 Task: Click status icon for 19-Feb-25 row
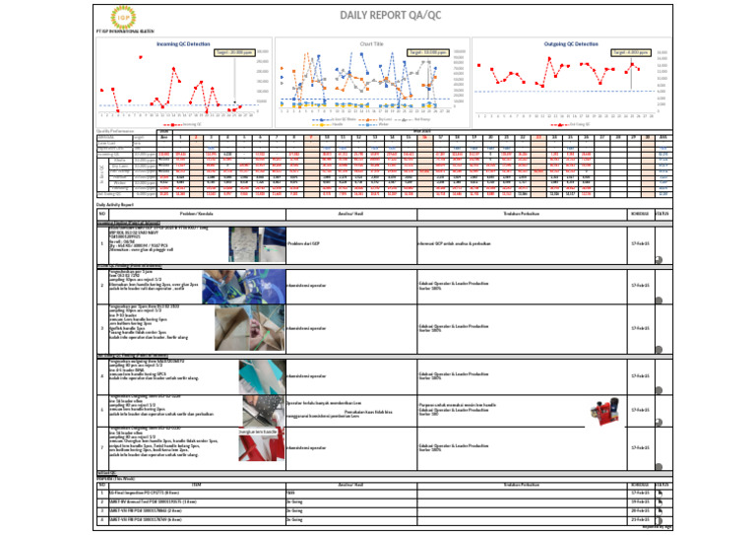pos(661,502)
